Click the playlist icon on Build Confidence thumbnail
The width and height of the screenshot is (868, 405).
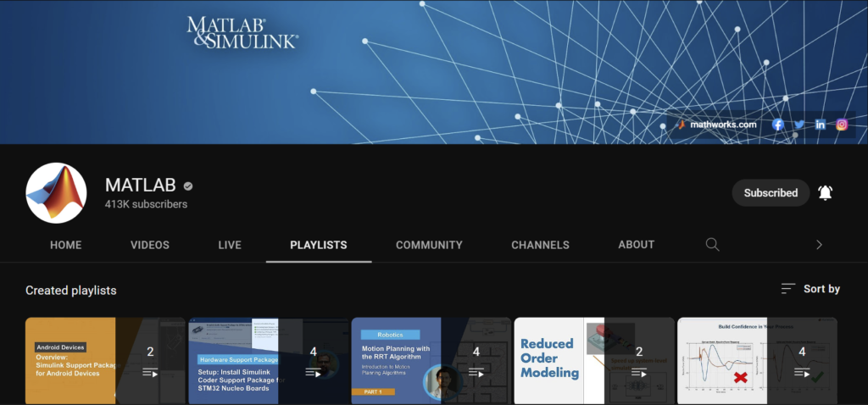pyautogui.click(x=802, y=372)
